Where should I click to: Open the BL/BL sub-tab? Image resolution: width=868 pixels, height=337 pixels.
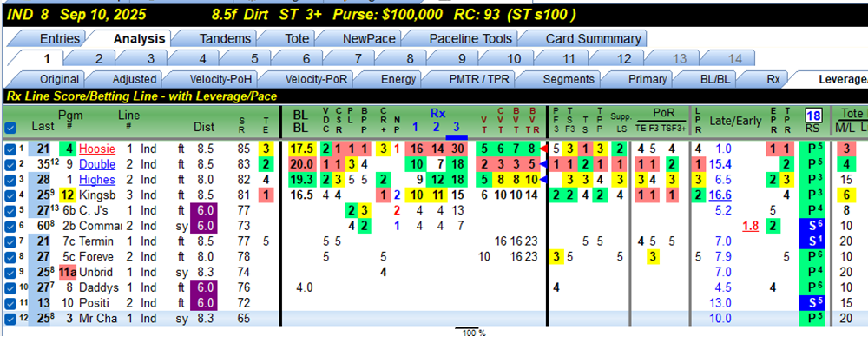pyautogui.click(x=715, y=79)
